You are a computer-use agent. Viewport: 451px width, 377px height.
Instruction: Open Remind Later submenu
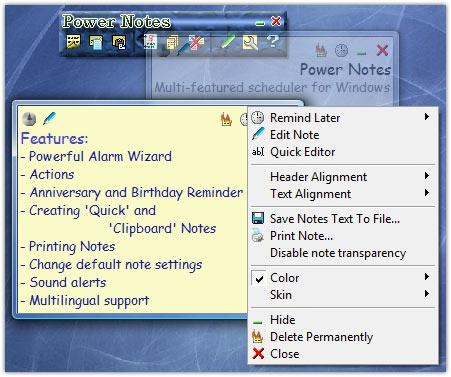343,118
